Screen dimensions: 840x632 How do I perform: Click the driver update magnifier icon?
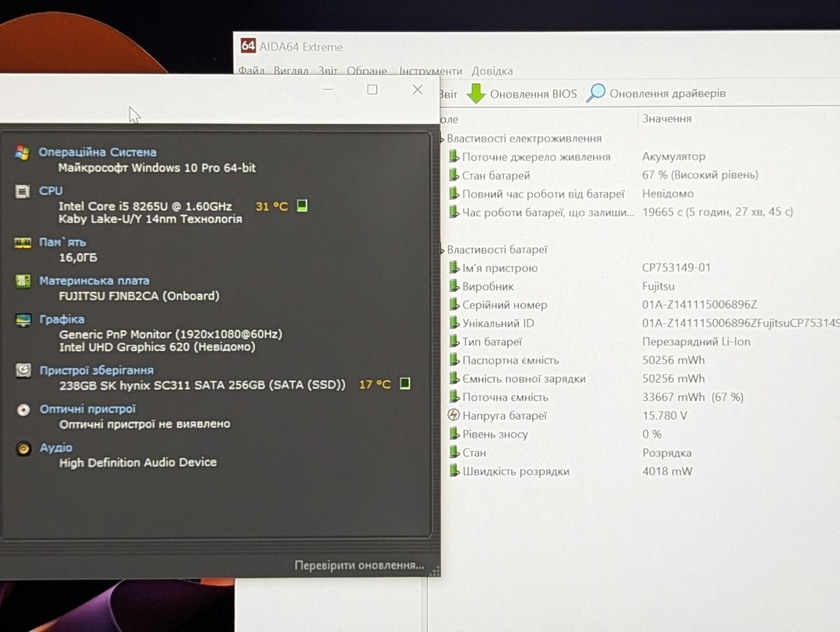[x=596, y=93]
